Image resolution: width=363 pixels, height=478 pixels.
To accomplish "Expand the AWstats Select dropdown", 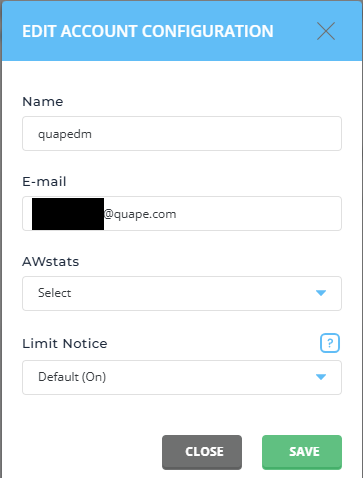I will [x=182, y=293].
